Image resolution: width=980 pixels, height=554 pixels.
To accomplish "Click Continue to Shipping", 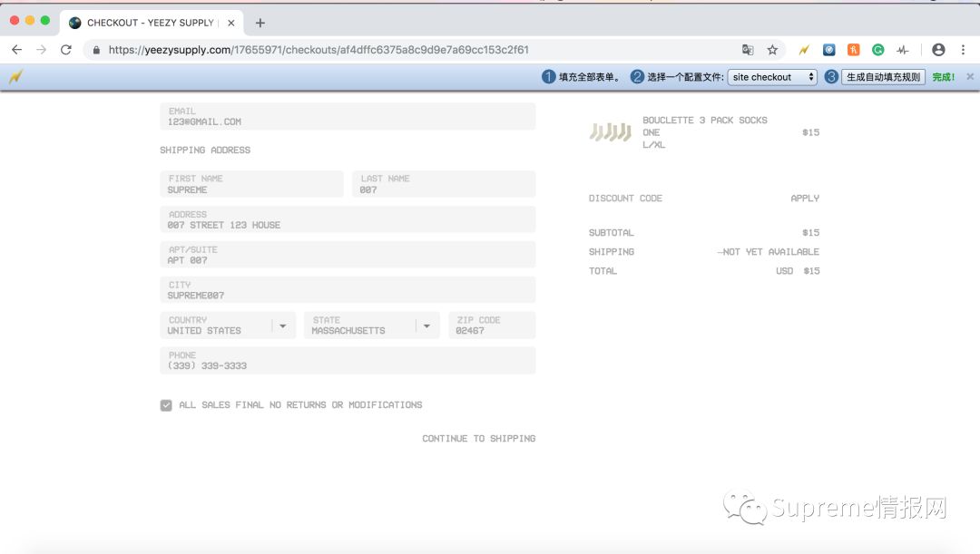I will [479, 439].
